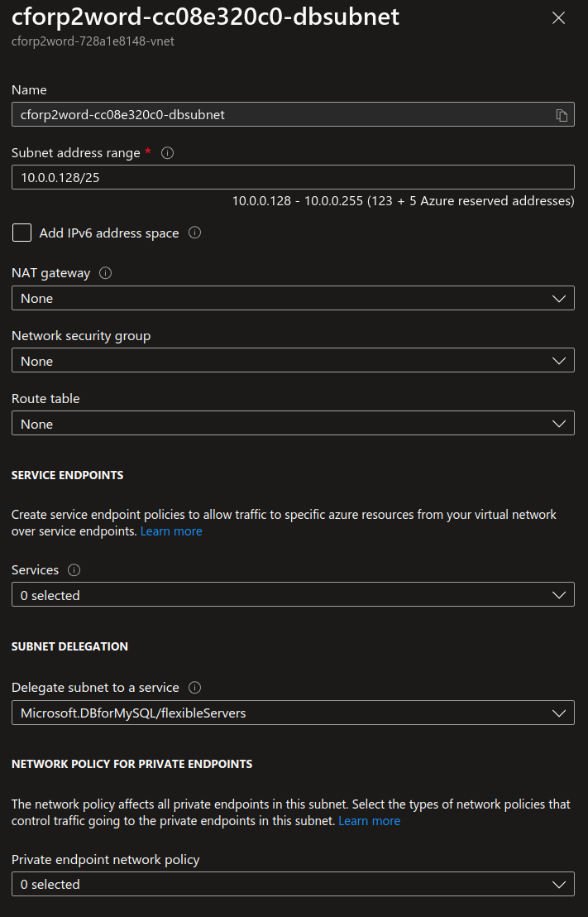Copy the subnet name to clipboard
The height and width of the screenshot is (917, 588).
click(x=564, y=114)
